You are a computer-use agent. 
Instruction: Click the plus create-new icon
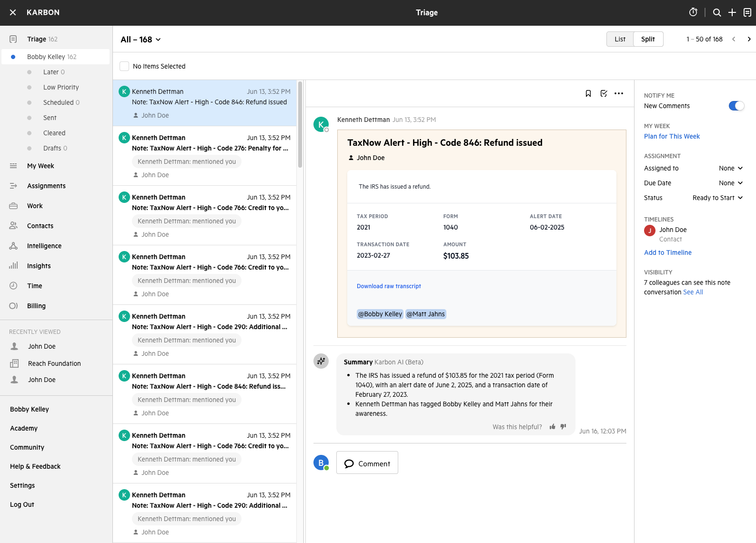(732, 12)
